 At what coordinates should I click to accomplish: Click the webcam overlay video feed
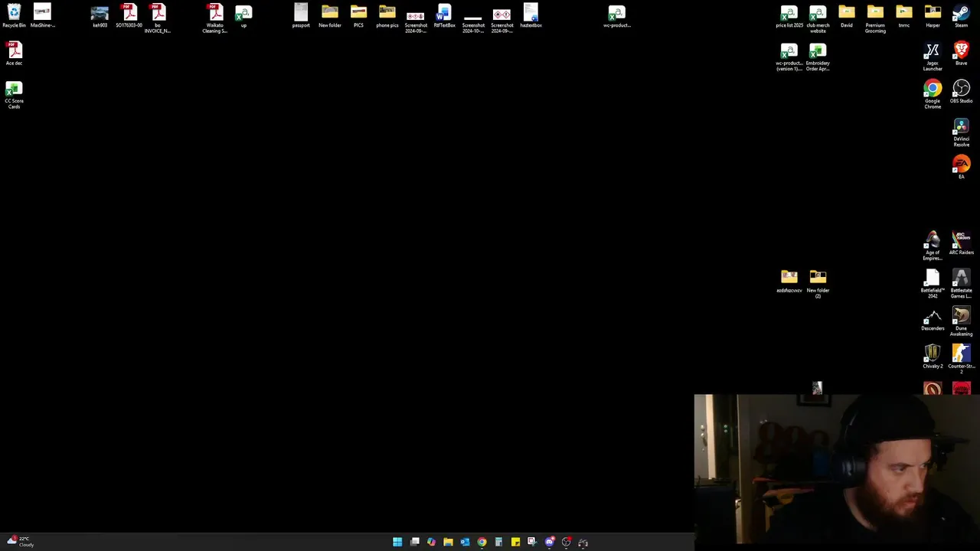pos(836,469)
